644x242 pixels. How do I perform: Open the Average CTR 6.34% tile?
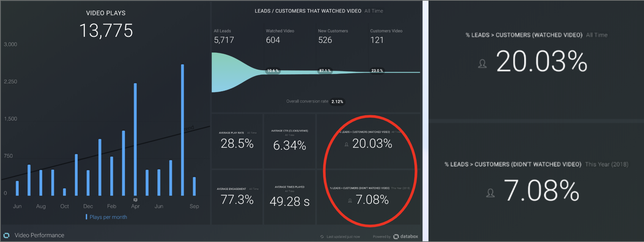(x=290, y=141)
